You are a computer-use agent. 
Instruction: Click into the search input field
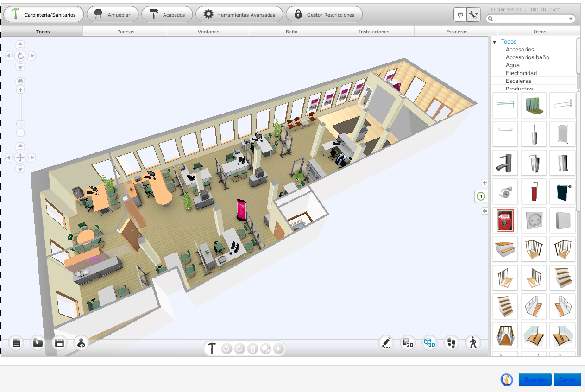530,19
